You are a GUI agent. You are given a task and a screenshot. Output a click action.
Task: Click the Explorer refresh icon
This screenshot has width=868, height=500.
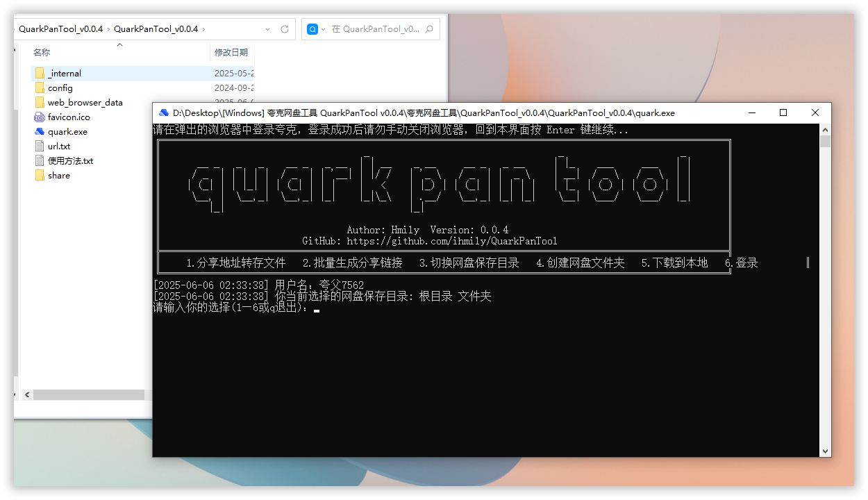(285, 29)
